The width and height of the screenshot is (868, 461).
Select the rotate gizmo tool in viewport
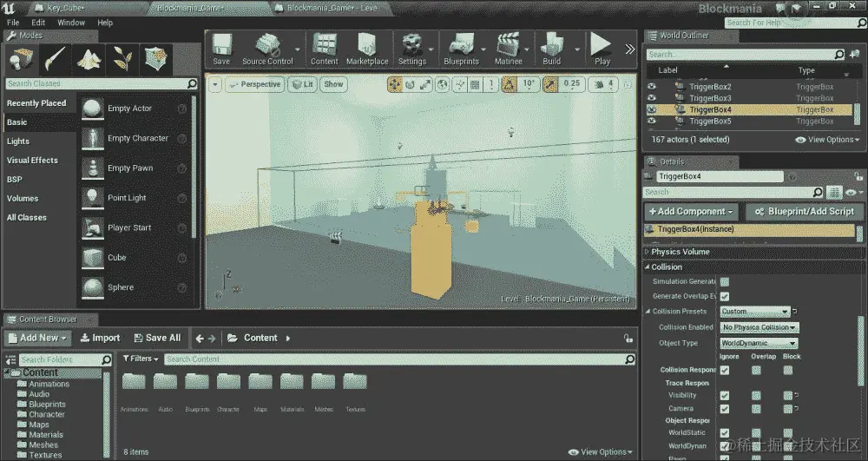(411, 84)
